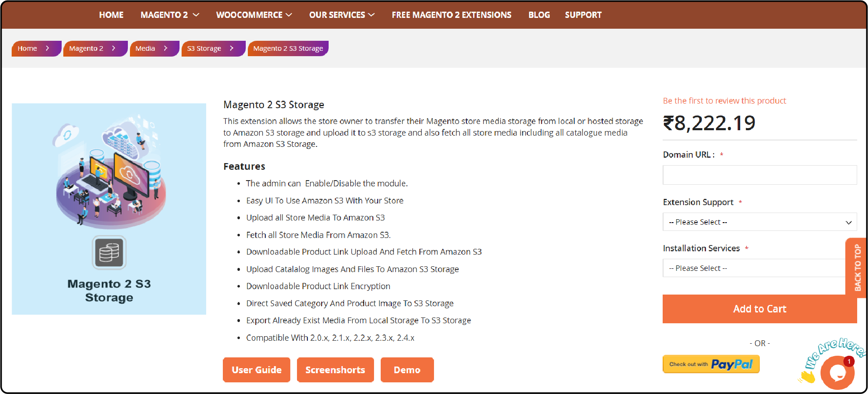Focus the Domain URL input field

tap(760, 175)
